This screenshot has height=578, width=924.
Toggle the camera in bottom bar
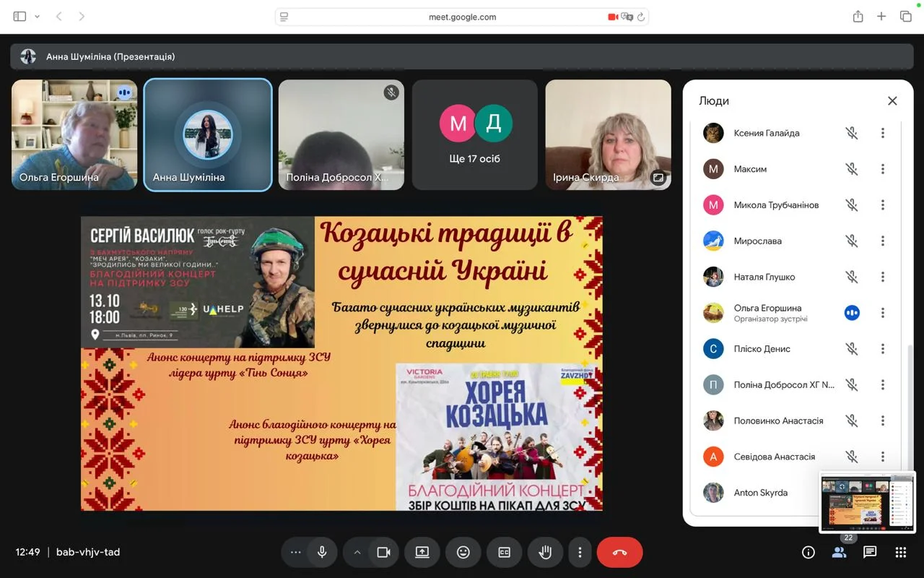pos(383,552)
